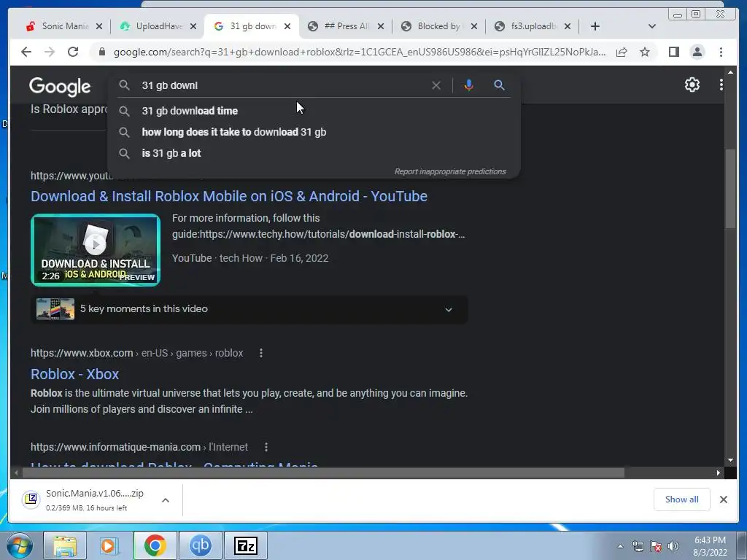Click the horizontal page scrollbar
The width and height of the screenshot is (747, 560).
tap(323, 472)
